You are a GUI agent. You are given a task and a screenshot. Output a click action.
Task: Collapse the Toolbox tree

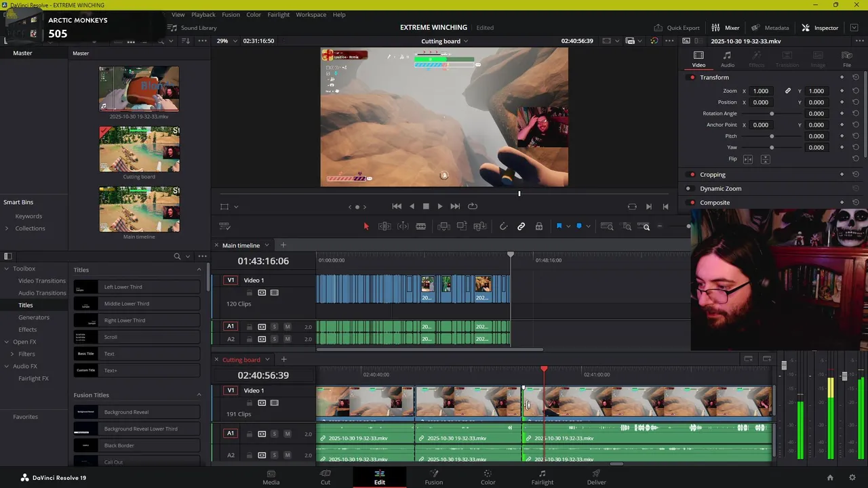coord(7,268)
